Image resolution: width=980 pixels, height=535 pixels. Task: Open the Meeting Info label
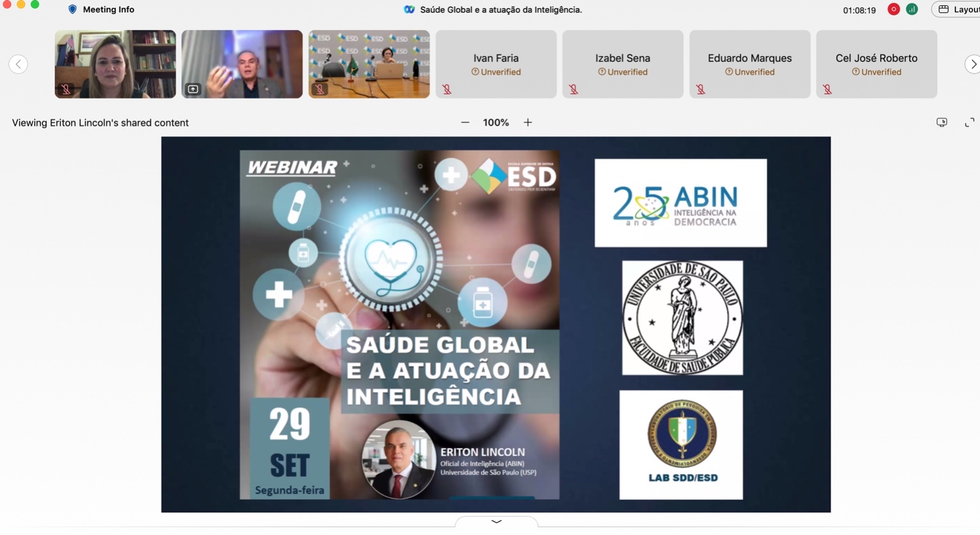[108, 9]
